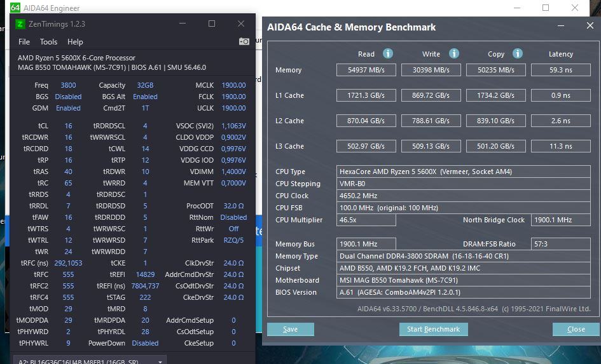Click CPU Multiplier field 46.5x
This screenshot has height=364, width=601.
tap(366, 220)
